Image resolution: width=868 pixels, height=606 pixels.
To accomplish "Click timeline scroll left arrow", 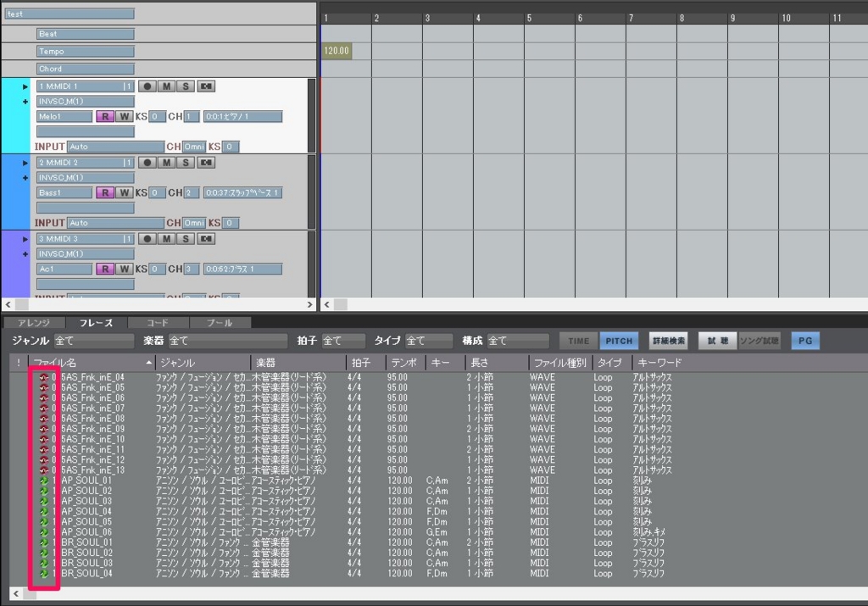I will (x=326, y=304).
